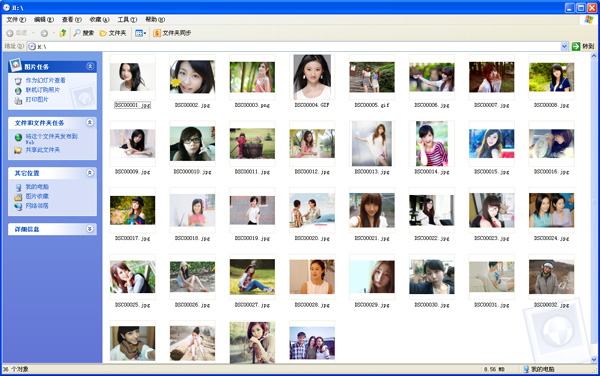Image resolution: width=600 pixels, height=376 pixels.
Task: Open the 帮助 menu
Action: tap(155, 20)
